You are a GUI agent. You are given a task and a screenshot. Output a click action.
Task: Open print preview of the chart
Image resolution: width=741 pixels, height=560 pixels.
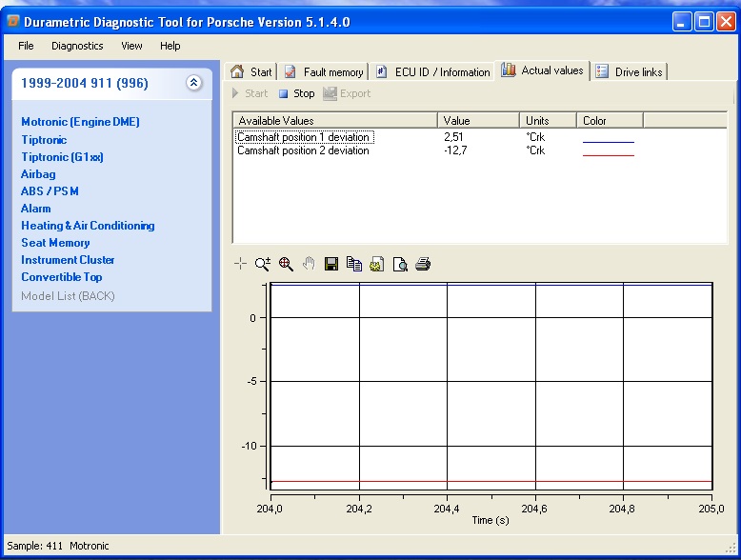400,264
